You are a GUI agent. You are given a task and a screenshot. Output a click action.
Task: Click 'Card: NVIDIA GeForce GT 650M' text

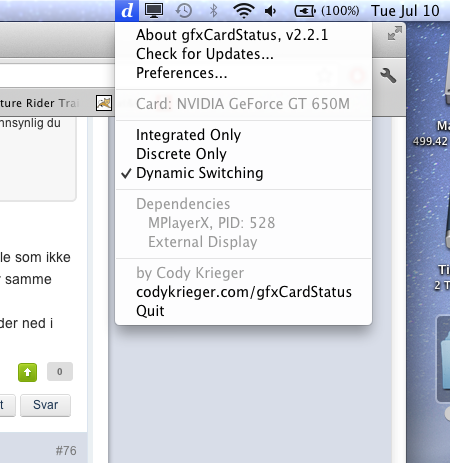(243, 104)
